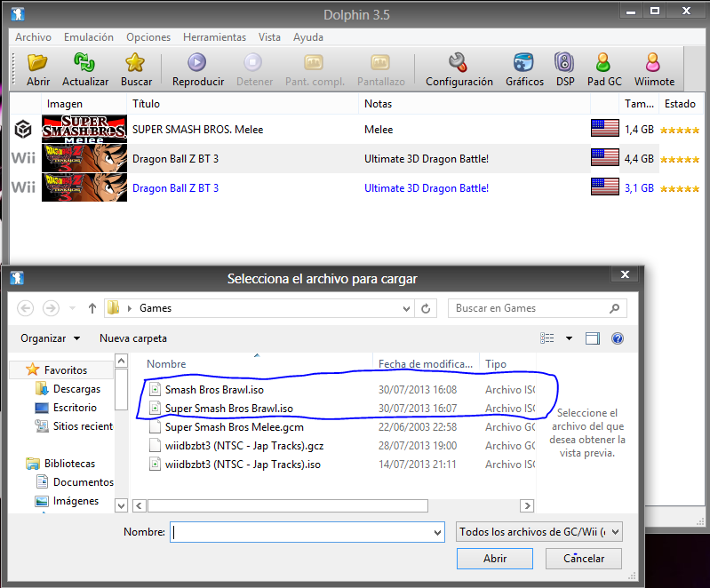
Task: Select SUPER SMASH BROS. Melee title
Action: click(197, 130)
